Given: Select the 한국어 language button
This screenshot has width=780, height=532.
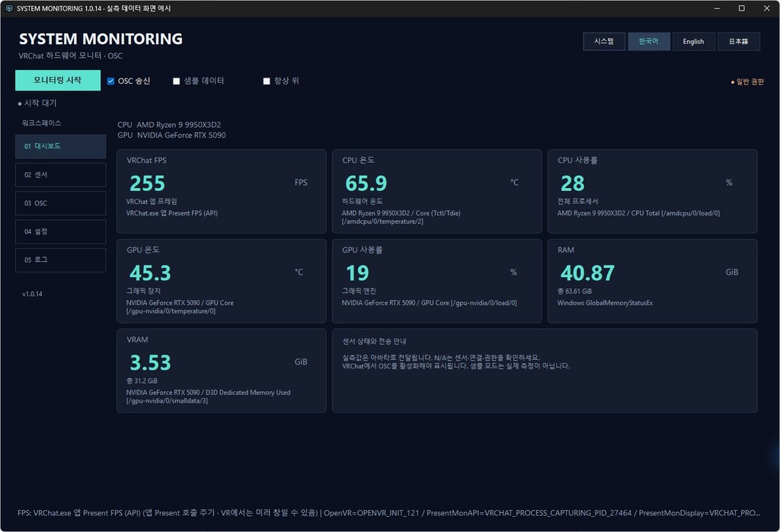Looking at the screenshot, I should 649,41.
